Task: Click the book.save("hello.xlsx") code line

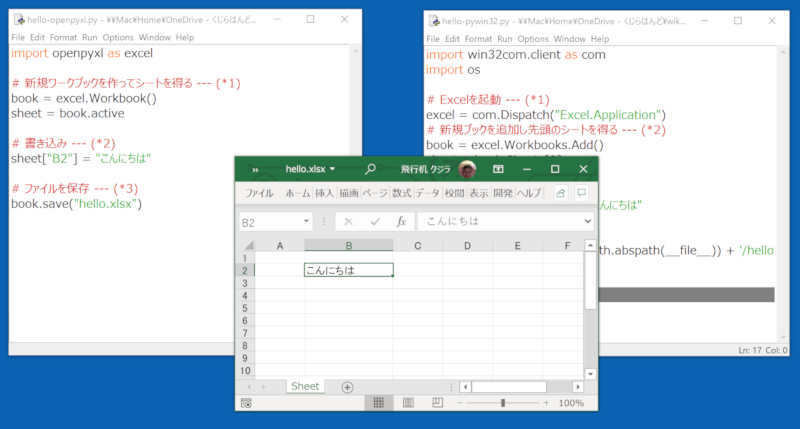Action: pos(77,204)
